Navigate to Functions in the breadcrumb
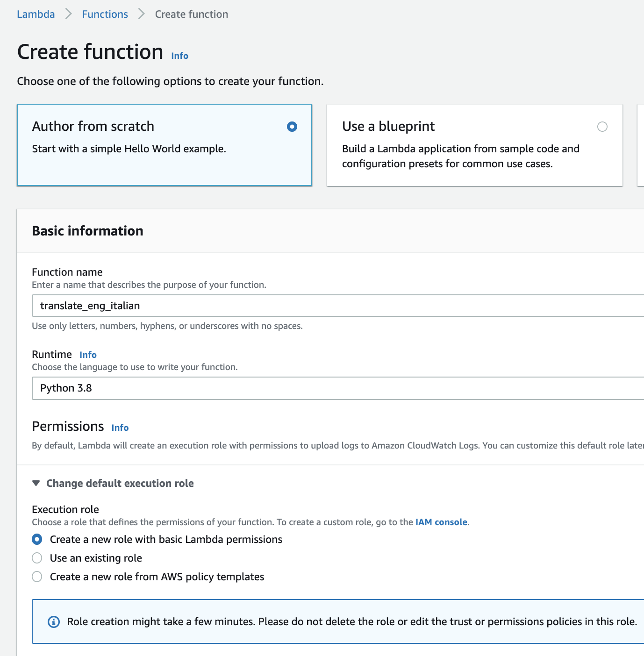The width and height of the screenshot is (644, 656). [x=105, y=14]
